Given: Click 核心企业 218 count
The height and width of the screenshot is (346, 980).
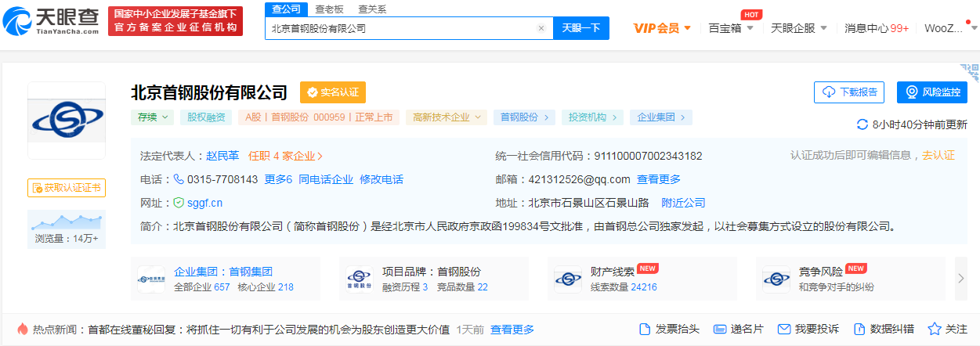Looking at the screenshot, I should click(266, 287).
